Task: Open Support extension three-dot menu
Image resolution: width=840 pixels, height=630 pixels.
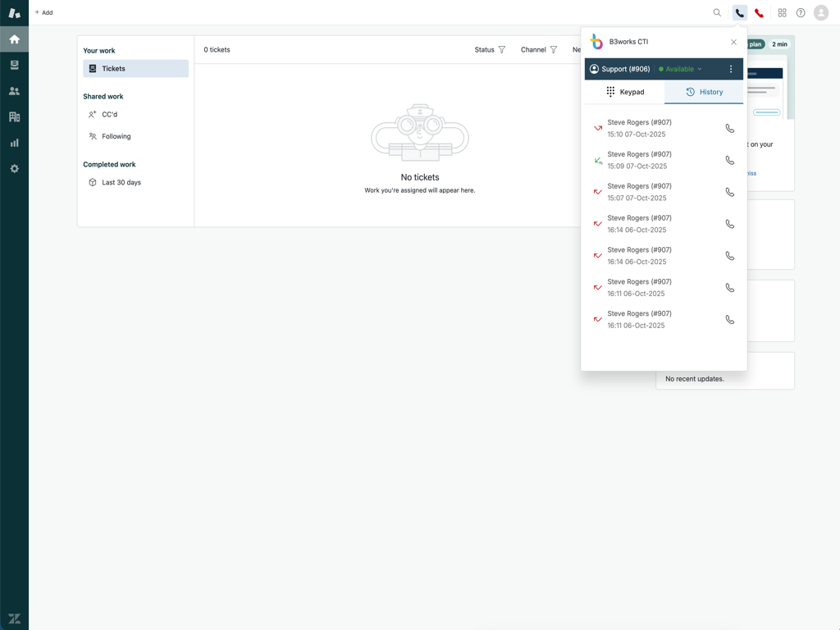Action: point(731,69)
